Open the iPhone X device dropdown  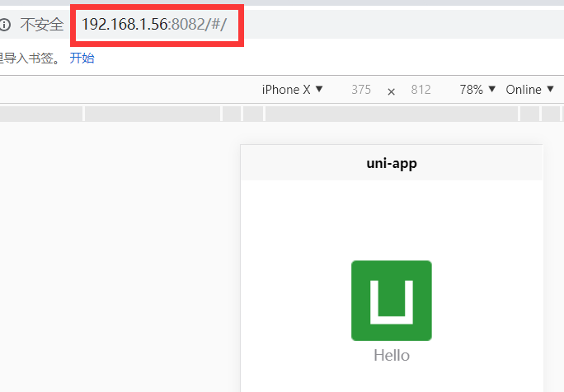[292, 90]
